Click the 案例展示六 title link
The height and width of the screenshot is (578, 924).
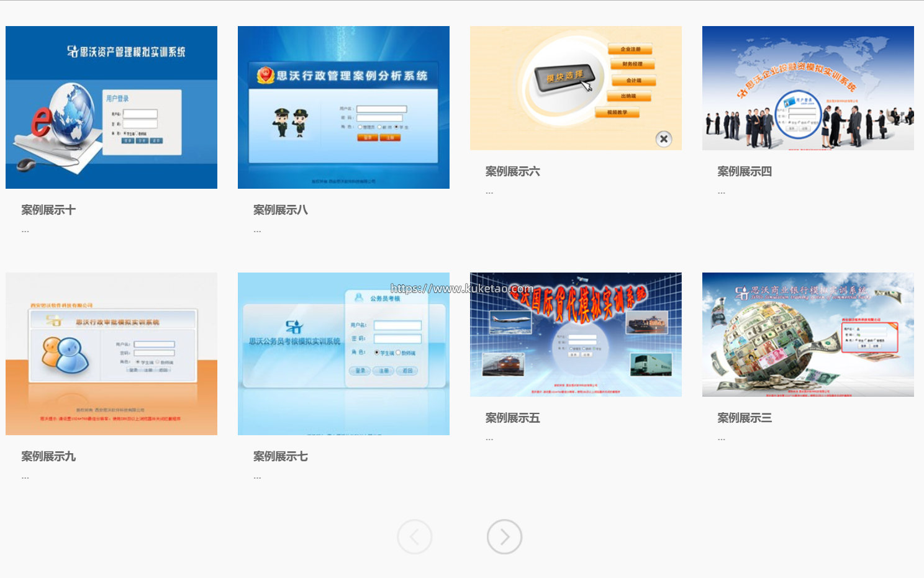coord(513,171)
